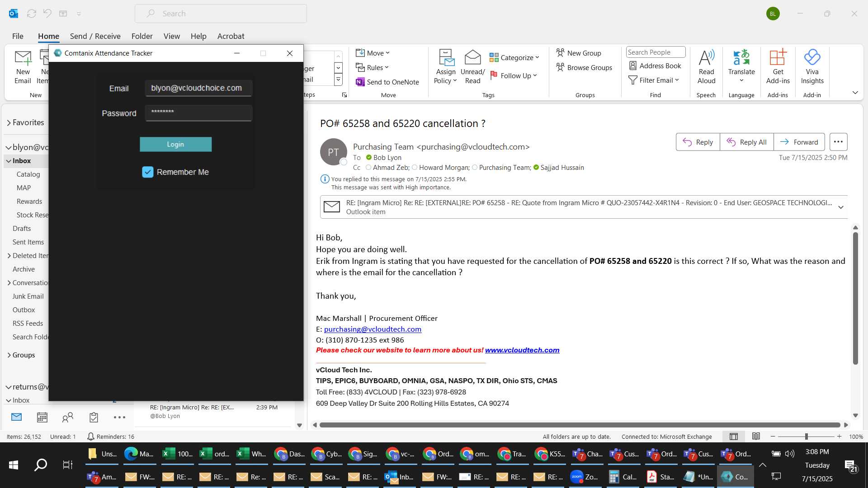Open the Help tab
Image resolution: width=868 pixels, height=488 pixels.
198,36
